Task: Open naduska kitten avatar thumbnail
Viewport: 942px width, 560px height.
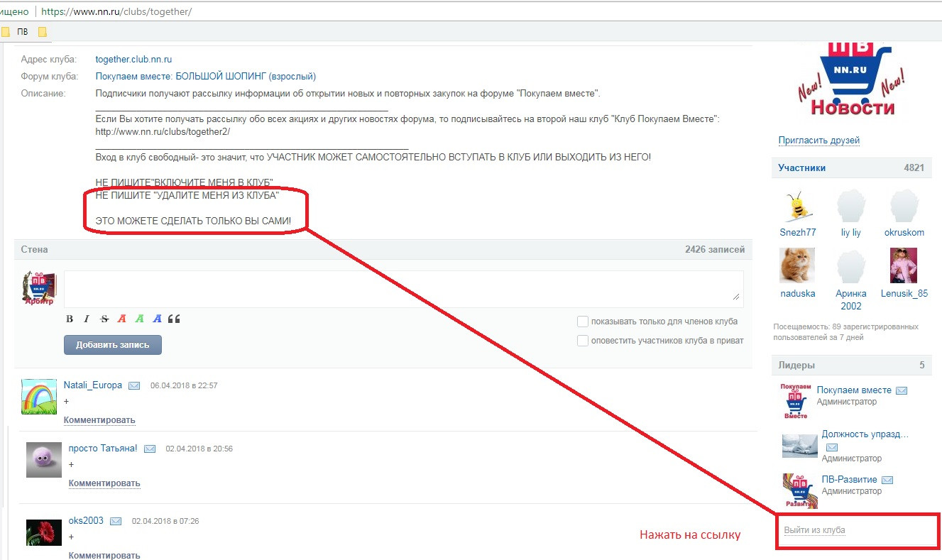Action: pos(797,265)
